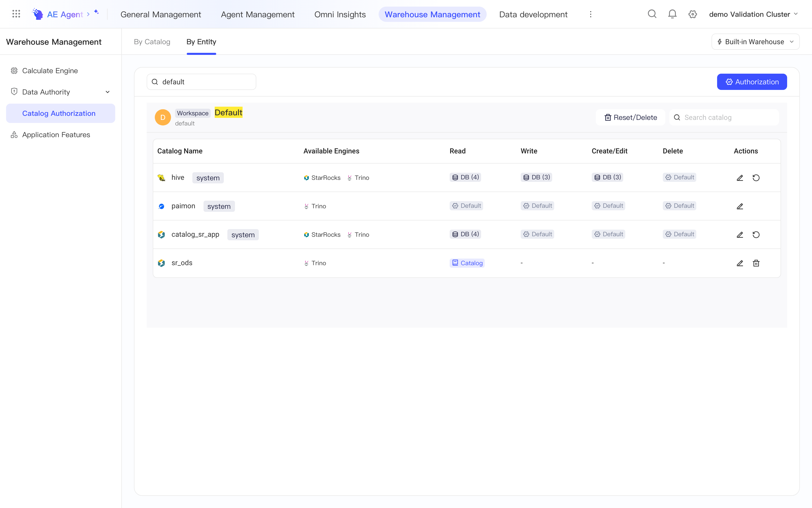The width and height of the screenshot is (812, 508).
Task: Select the Warehouse Management nav item
Action: [x=432, y=14]
